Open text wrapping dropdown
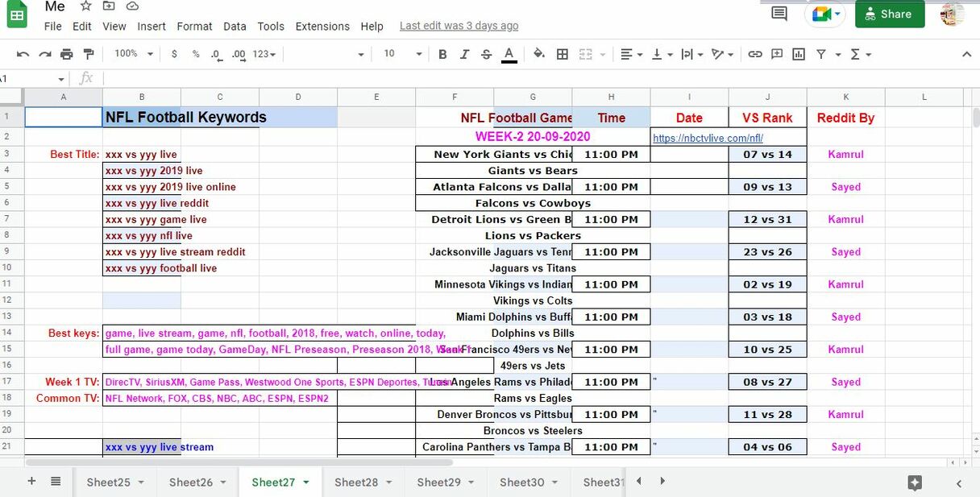 [691, 54]
